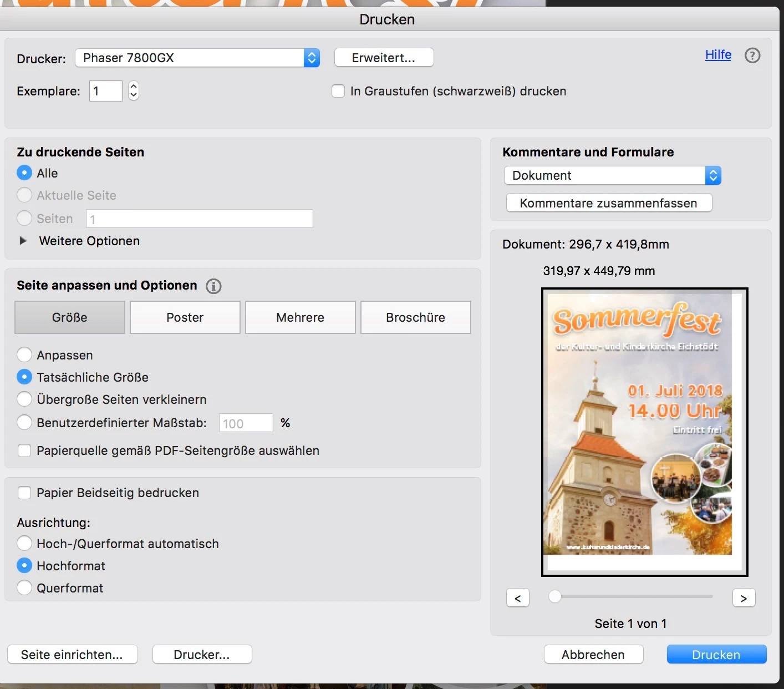Switch to the Broschüre tab
The image size is (784, 689).
coord(416,317)
